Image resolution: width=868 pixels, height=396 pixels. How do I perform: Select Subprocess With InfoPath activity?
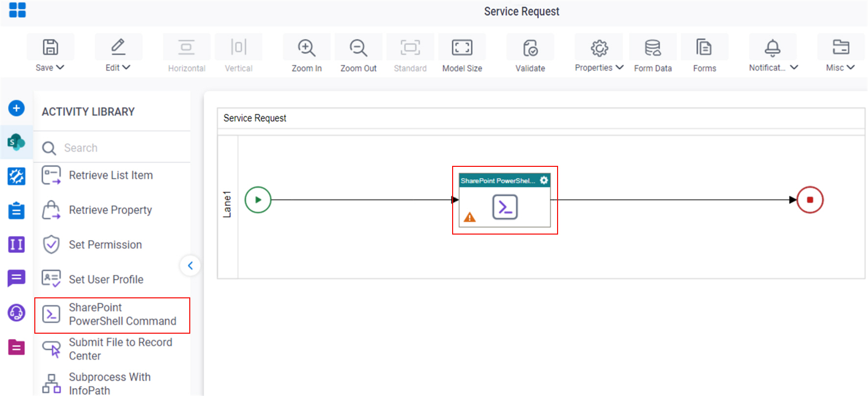click(112, 383)
